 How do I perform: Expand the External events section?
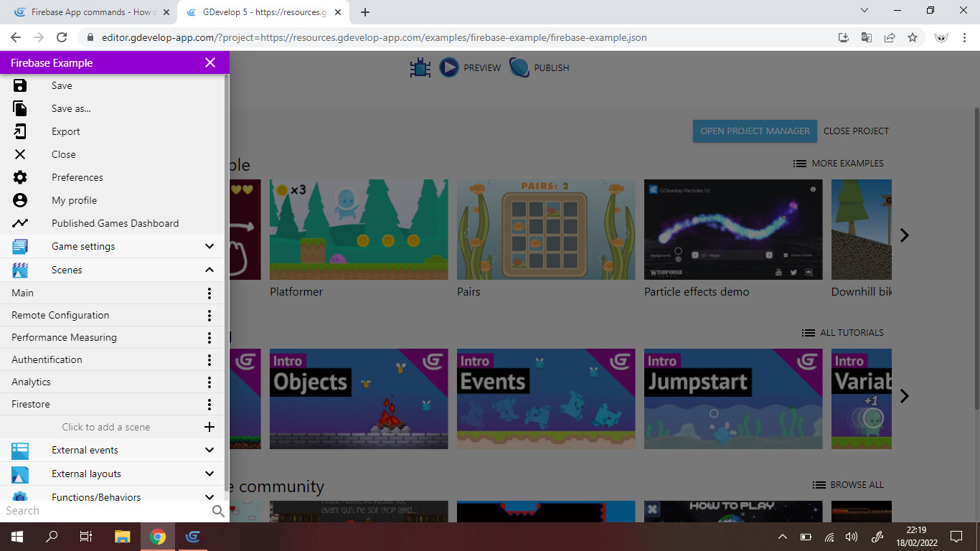(x=209, y=450)
